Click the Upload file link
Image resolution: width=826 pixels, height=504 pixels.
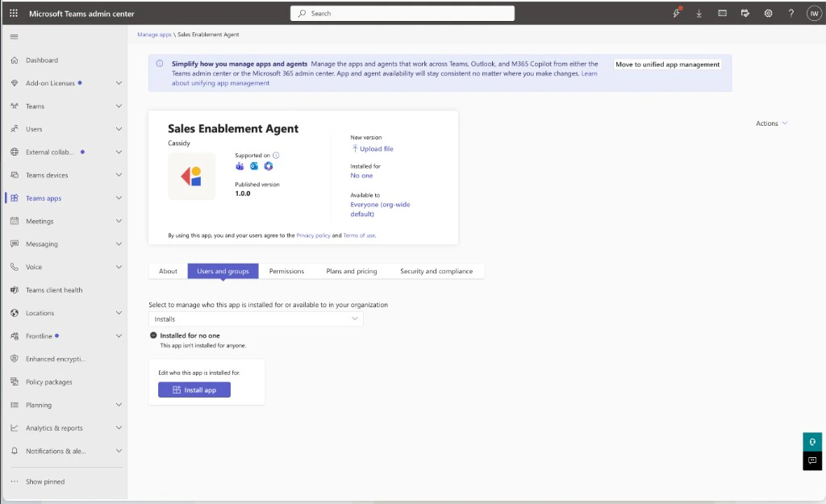(373, 149)
